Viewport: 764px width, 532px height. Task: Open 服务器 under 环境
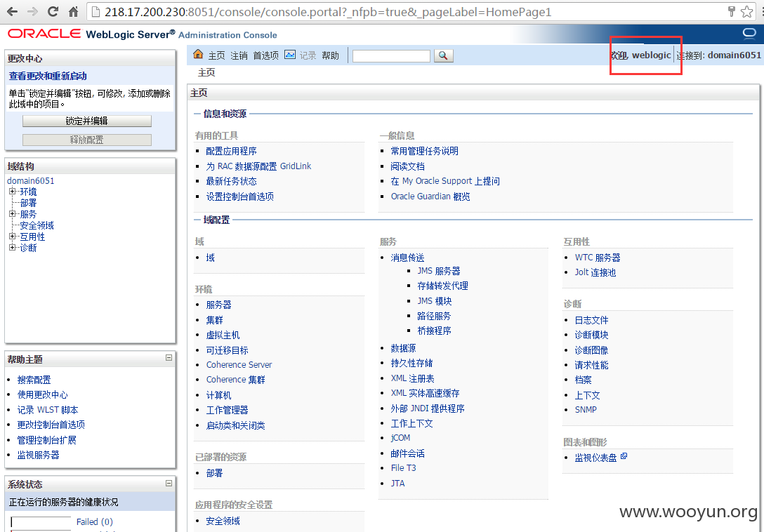click(219, 305)
